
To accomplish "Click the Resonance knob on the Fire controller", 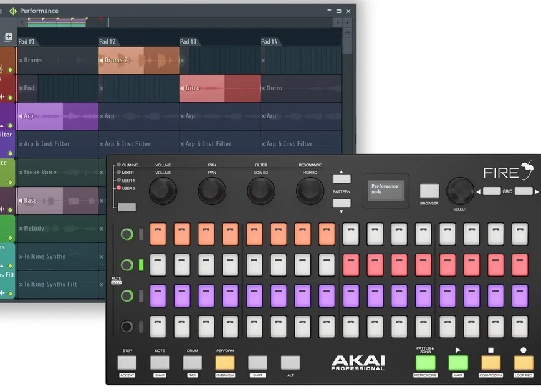I will click(310, 191).
